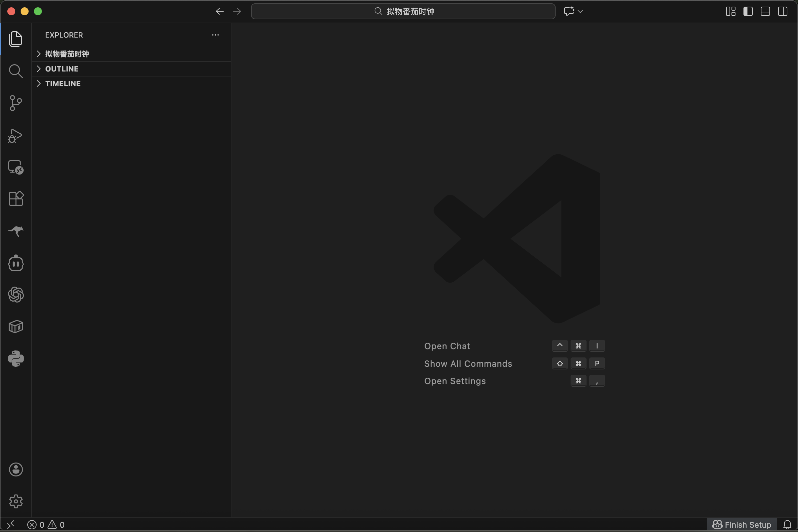Minimize the window with the yellow button
Image resolution: width=798 pixels, height=532 pixels.
coord(24,11)
